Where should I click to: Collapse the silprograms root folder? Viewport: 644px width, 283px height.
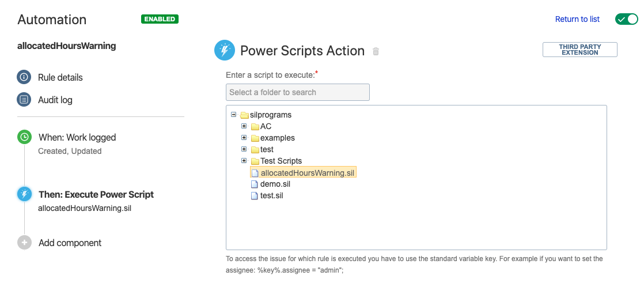234,115
